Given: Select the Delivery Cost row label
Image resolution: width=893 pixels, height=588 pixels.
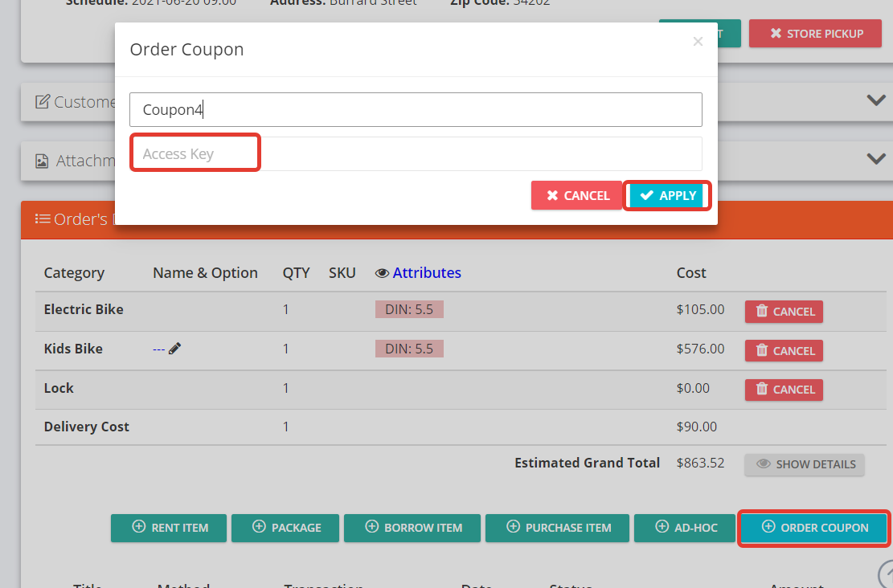Looking at the screenshot, I should tap(87, 427).
